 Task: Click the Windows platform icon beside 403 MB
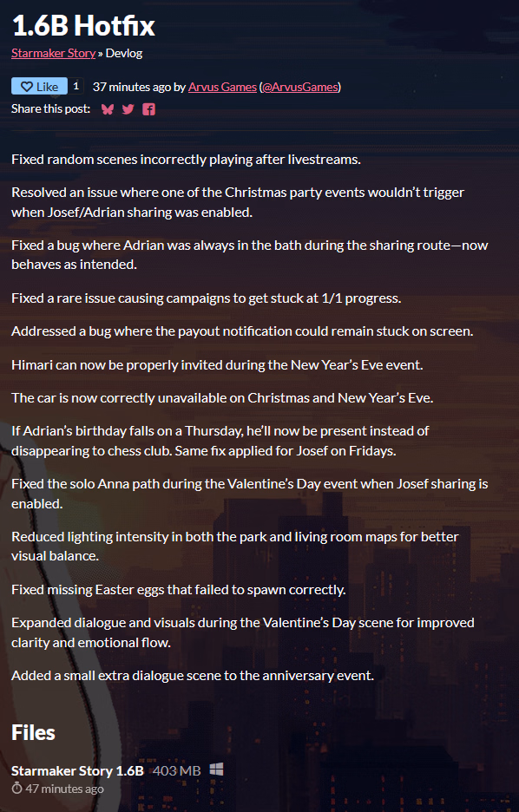coord(216,769)
